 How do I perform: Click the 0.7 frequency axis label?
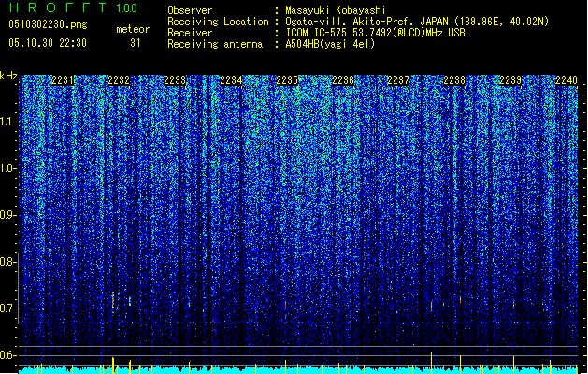pyautogui.click(x=7, y=309)
